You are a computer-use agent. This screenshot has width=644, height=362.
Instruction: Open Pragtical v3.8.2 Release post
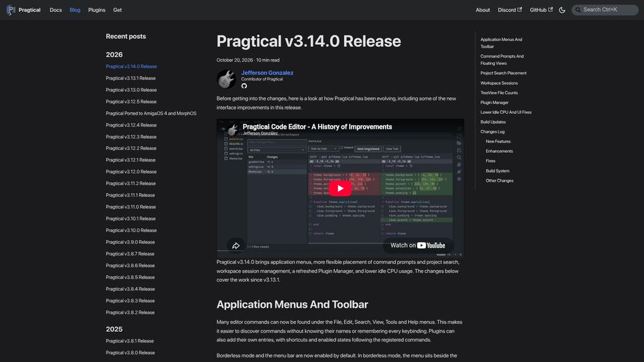(x=130, y=312)
